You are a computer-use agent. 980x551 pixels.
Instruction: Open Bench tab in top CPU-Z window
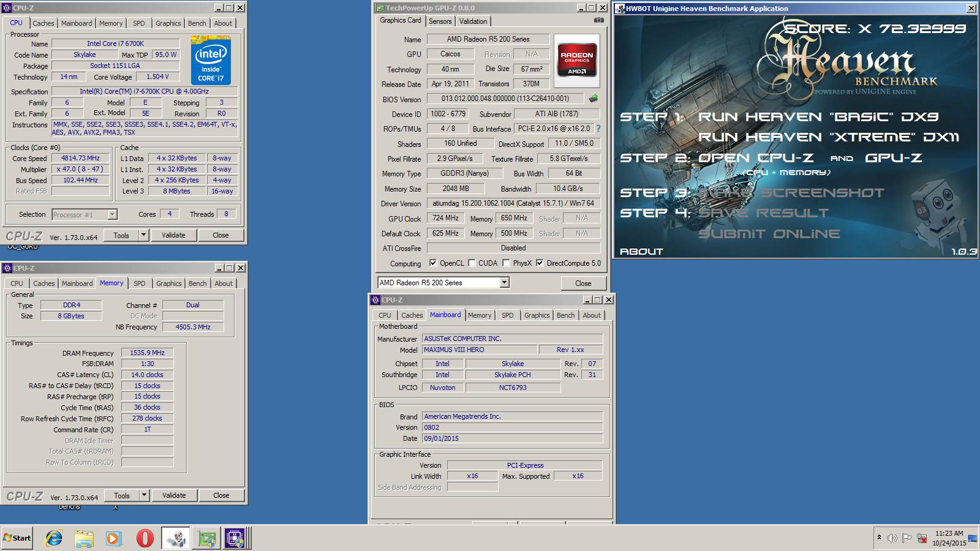click(x=197, y=23)
